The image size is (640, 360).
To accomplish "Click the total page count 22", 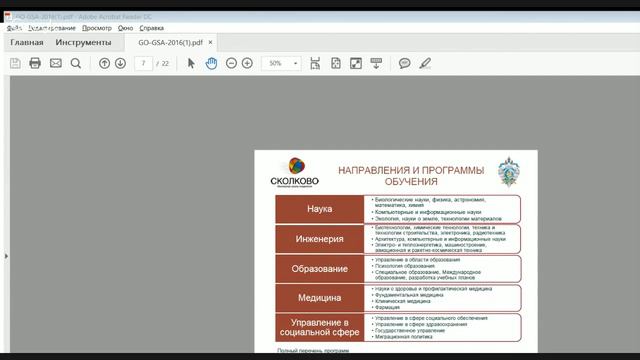I will pyautogui.click(x=165, y=63).
